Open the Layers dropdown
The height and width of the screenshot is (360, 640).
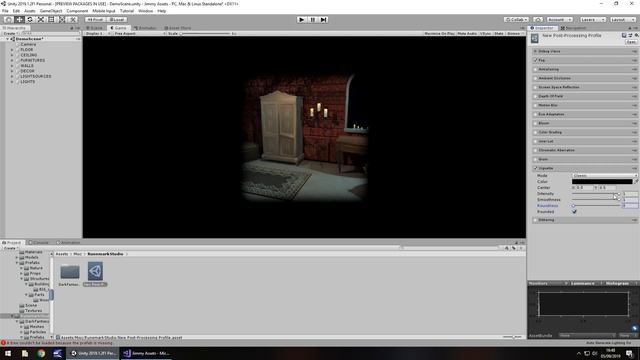tap(592, 19)
